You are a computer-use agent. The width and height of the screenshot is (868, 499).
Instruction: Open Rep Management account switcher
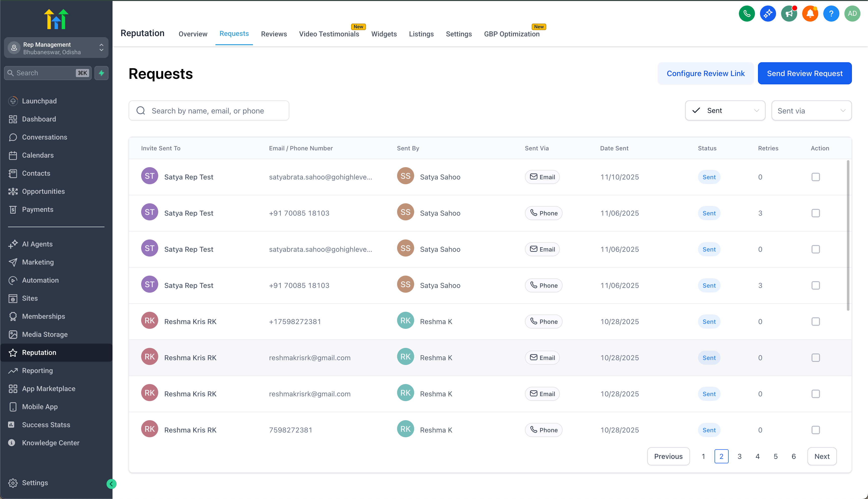point(56,48)
